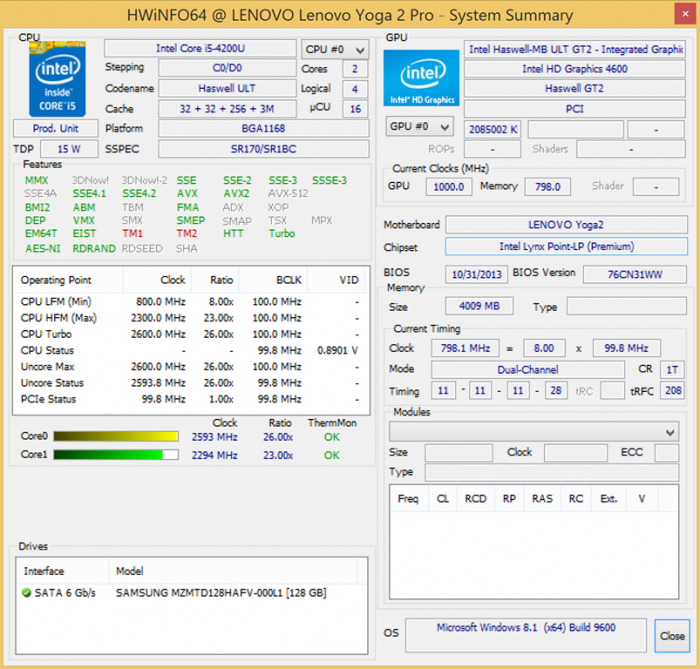This screenshot has height=669, width=700.
Task: Click the Core1 usage bar
Action: (115, 455)
